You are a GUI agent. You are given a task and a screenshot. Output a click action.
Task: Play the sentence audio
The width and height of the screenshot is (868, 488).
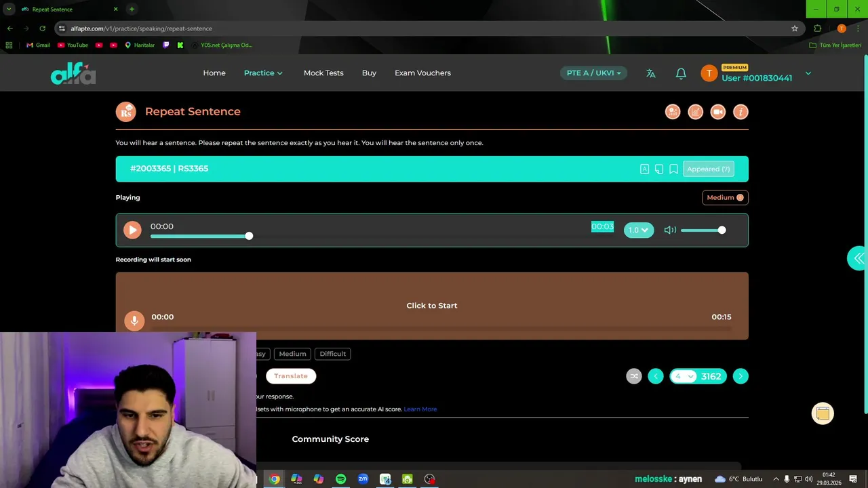tap(132, 230)
